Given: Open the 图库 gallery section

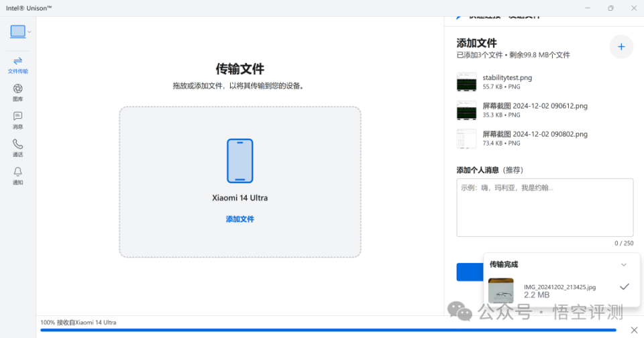Looking at the screenshot, I should pyautogui.click(x=17, y=93).
